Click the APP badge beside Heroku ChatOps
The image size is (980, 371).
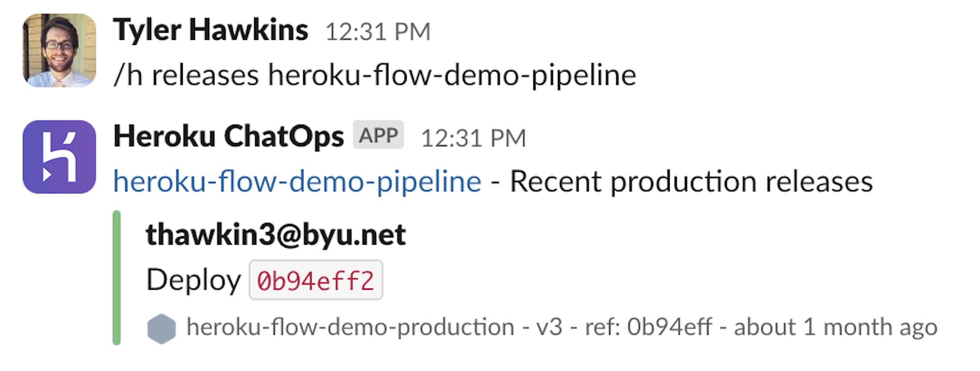click(x=378, y=135)
